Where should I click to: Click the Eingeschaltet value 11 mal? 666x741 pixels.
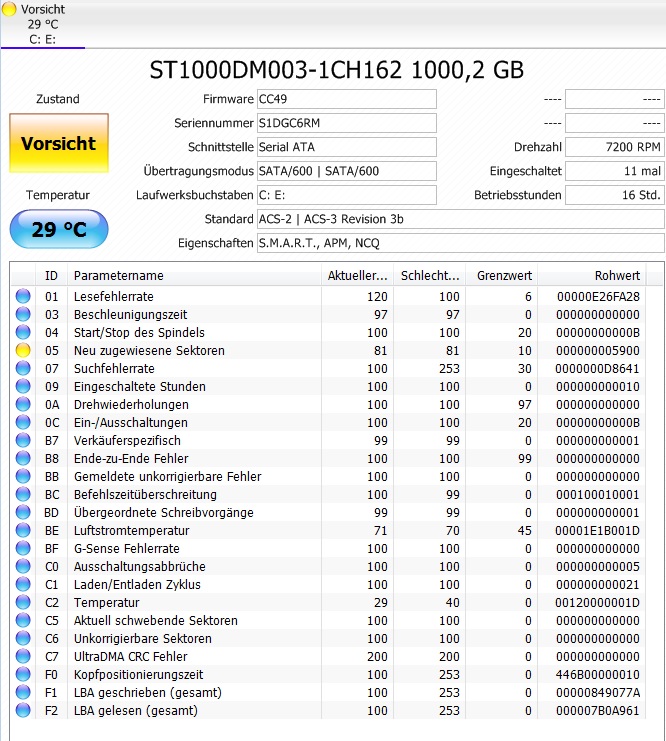pos(614,171)
